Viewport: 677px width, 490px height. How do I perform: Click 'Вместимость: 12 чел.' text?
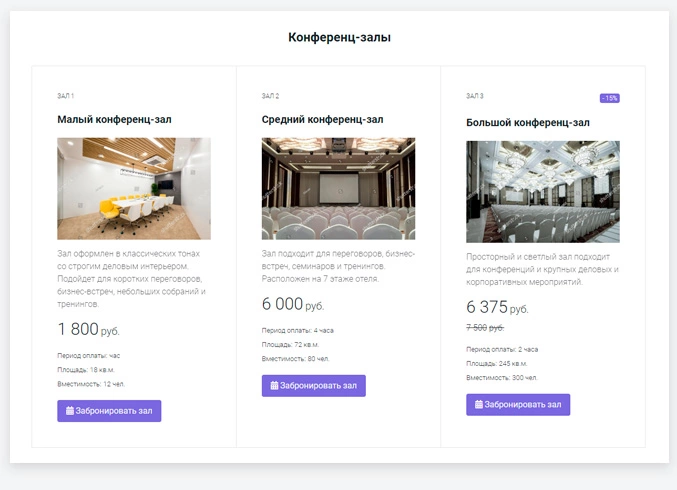click(x=91, y=384)
